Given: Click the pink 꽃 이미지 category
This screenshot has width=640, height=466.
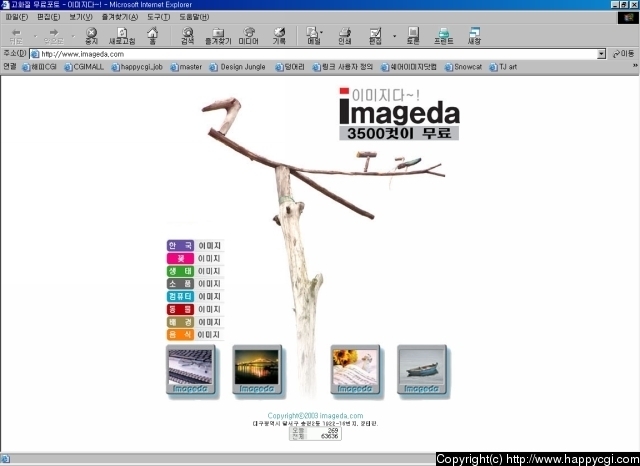Looking at the screenshot, I should coord(195,258).
